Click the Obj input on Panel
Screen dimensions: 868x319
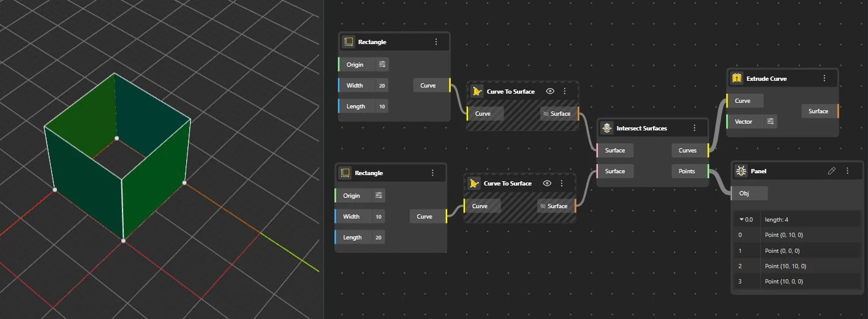pyautogui.click(x=749, y=193)
